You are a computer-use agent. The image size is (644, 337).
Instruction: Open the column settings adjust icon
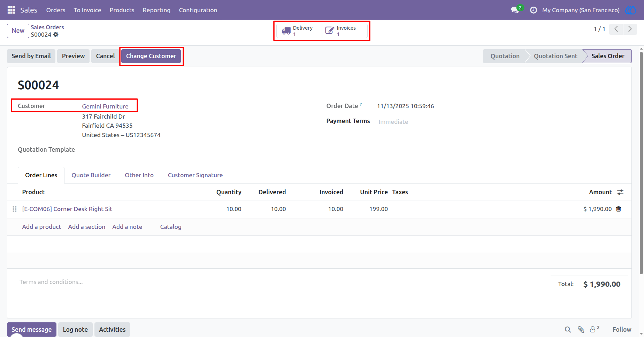(x=620, y=192)
